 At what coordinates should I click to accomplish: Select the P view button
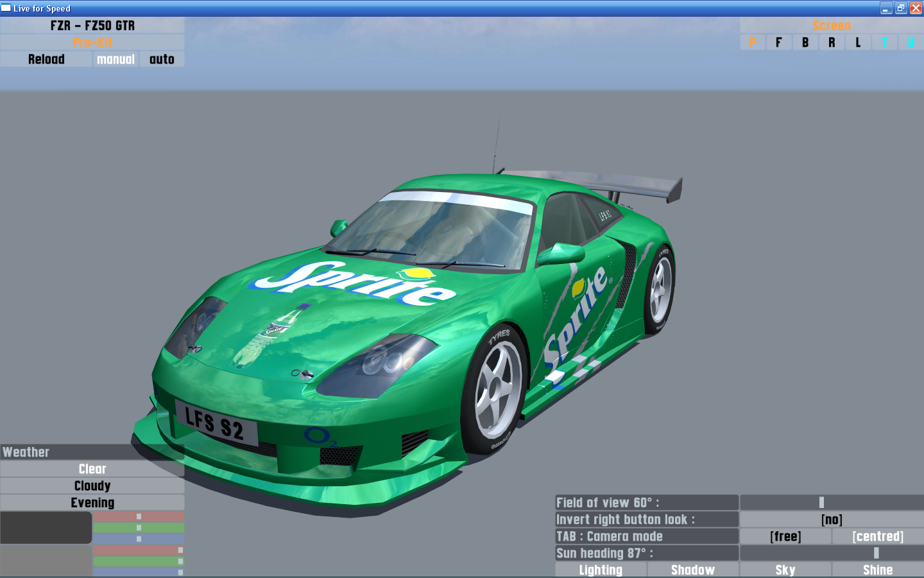point(753,42)
